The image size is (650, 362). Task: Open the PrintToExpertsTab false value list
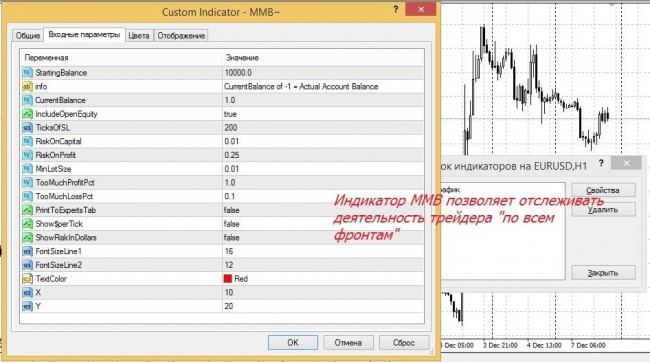tap(323, 210)
